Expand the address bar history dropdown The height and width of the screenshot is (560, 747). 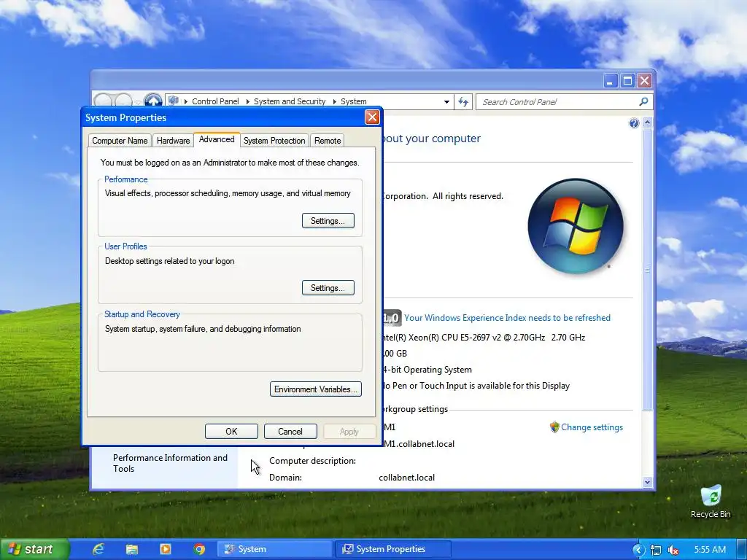click(446, 102)
